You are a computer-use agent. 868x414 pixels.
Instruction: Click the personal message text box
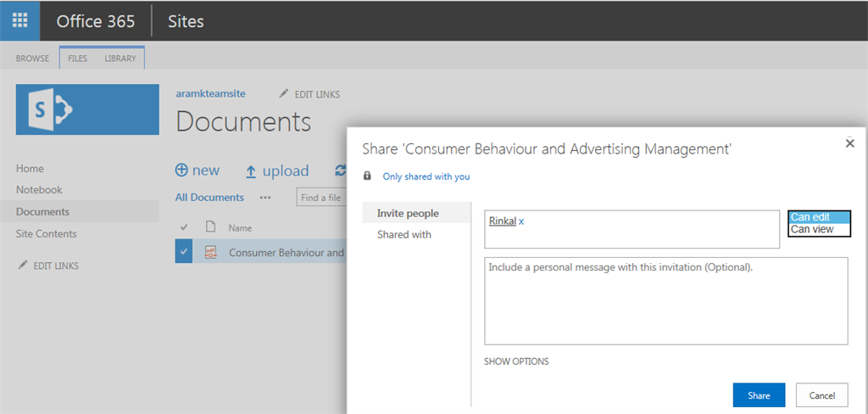[665, 301]
